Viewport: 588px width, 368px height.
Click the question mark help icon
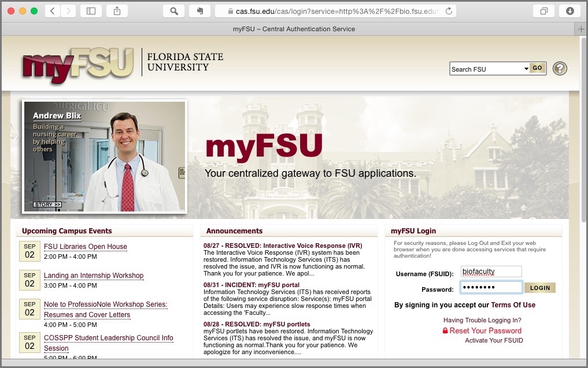tap(559, 69)
